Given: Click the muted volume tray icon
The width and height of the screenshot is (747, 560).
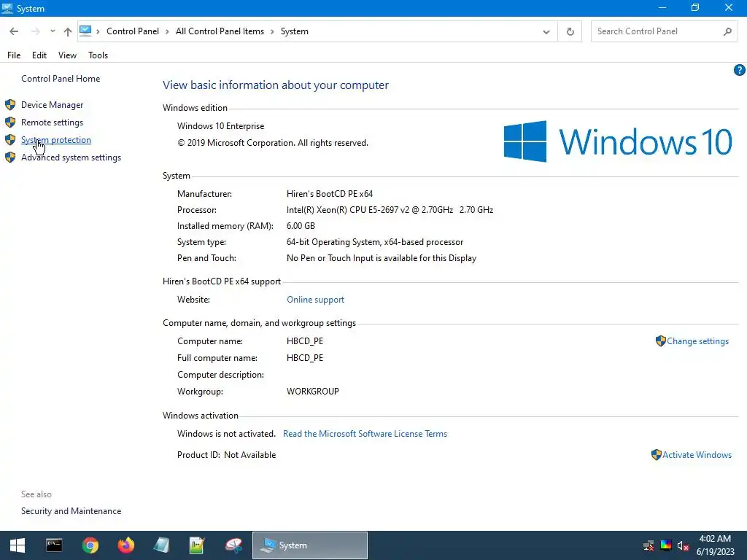Looking at the screenshot, I should coord(683,545).
